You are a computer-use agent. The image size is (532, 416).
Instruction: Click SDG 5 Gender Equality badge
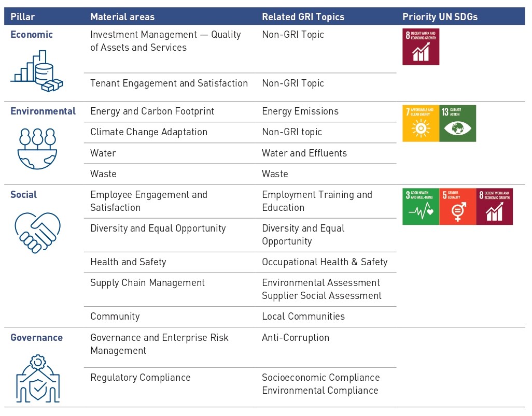click(x=457, y=206)
